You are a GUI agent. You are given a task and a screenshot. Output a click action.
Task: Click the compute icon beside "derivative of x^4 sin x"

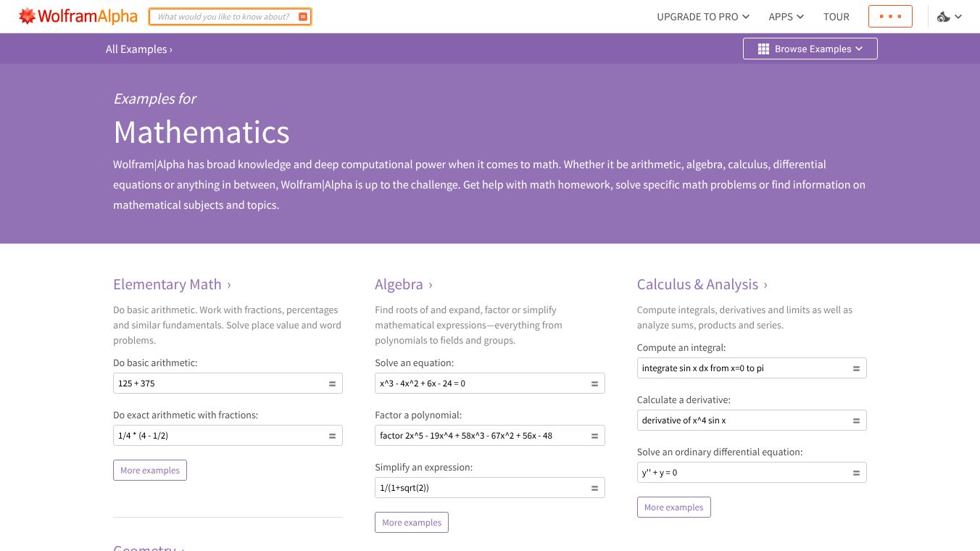point(855,420)
